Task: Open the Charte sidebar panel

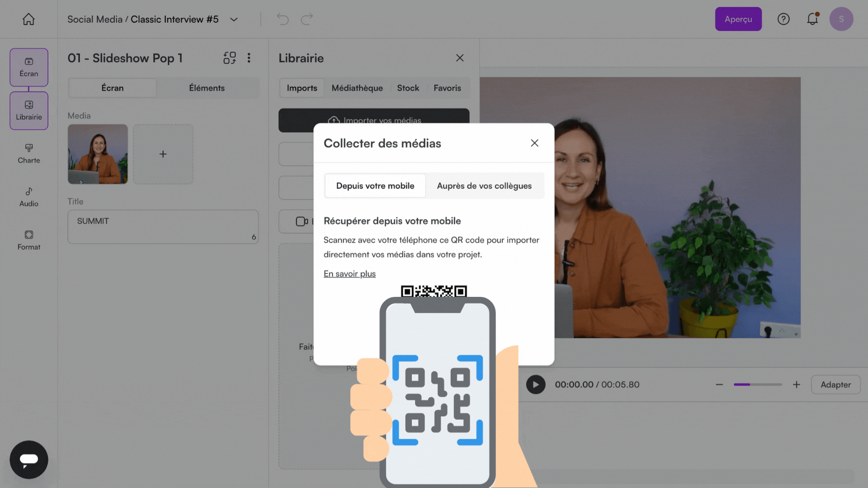Action: (29, 154)
